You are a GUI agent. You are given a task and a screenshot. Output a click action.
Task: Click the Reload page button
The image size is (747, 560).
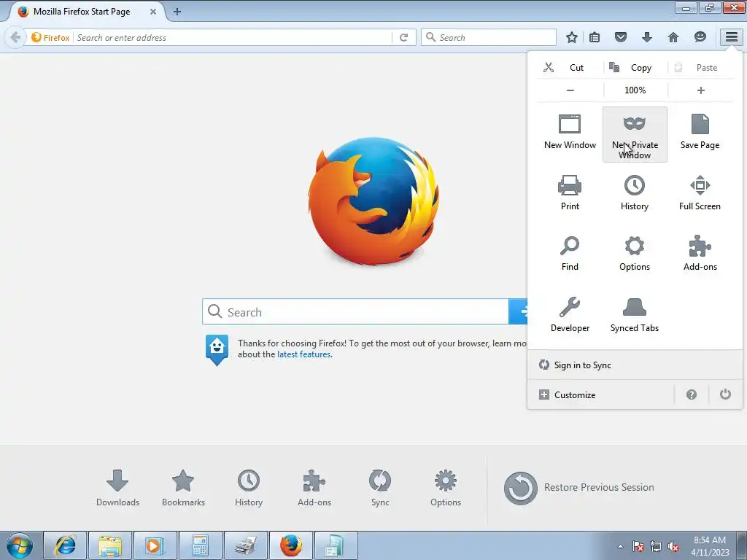(403, 37)
